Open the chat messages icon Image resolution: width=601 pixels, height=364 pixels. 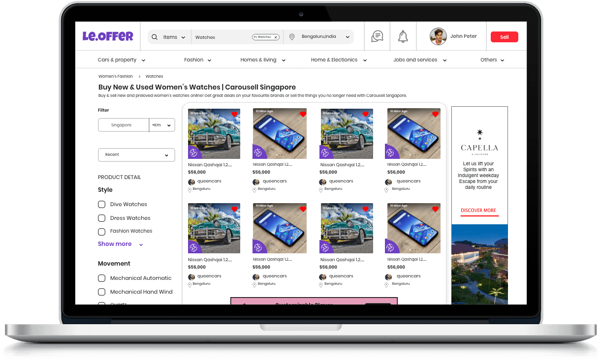377,36
